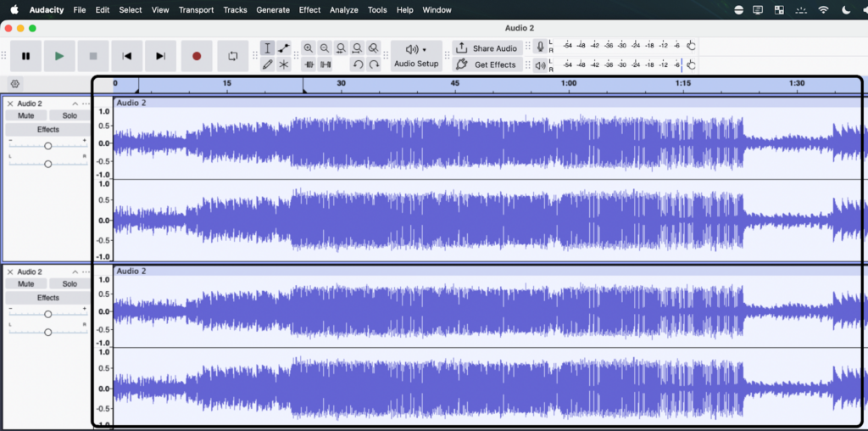Open the Effect menu
Image resolution: width=868 pixels, height=431 pixels.
pos(309,10)
